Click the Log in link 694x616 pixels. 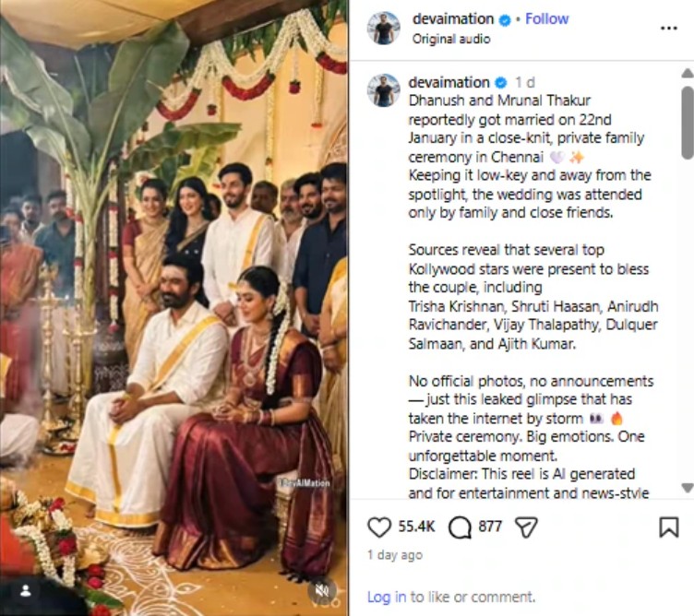(387, 597)
